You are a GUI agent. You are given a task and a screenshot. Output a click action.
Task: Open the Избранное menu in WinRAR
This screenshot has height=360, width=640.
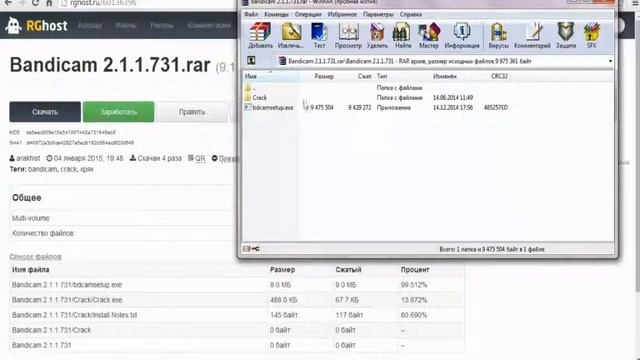pyautogui.click(x=342, y=14)
